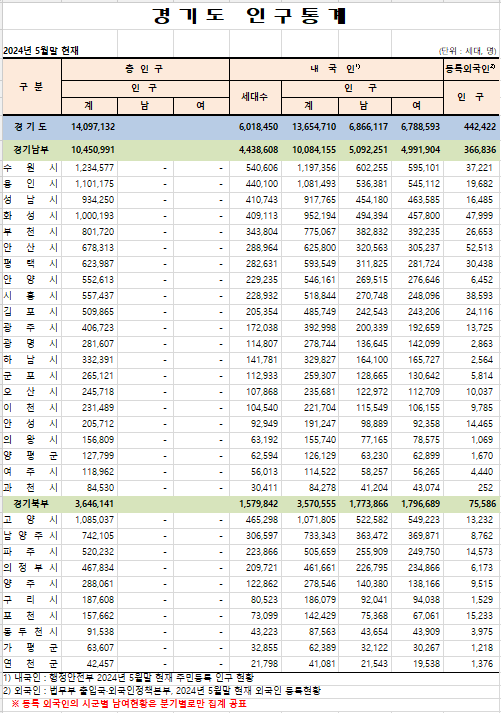501x713 pixels.
Task: Select the '연천군' row label
Action: click(30, 664)
